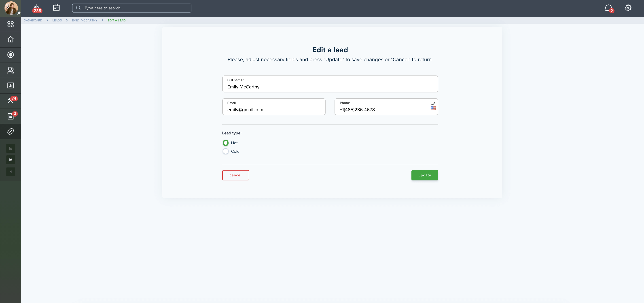Open the user profile avatar
Viewport: 644px width, 303px height.
(x=11, y=8)
